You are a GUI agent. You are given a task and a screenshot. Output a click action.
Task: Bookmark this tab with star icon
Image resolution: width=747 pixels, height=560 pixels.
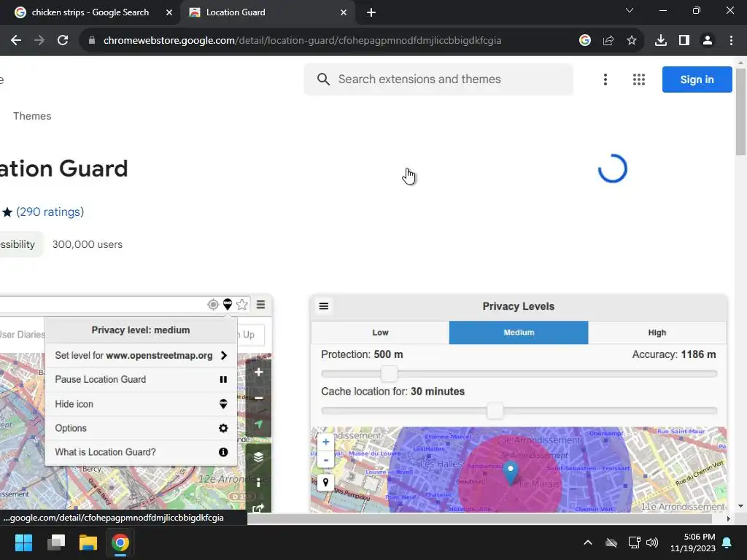[632, 41]
